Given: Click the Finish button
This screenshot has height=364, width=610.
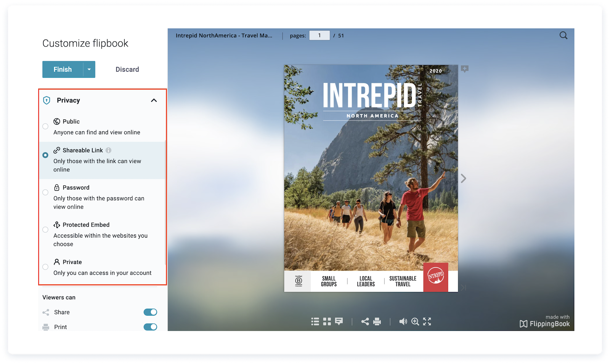Looking at the screenshot, I should [x=63, y=69].
